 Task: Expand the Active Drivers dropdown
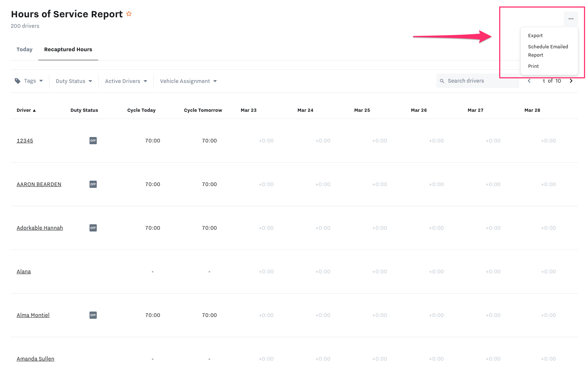126,81
